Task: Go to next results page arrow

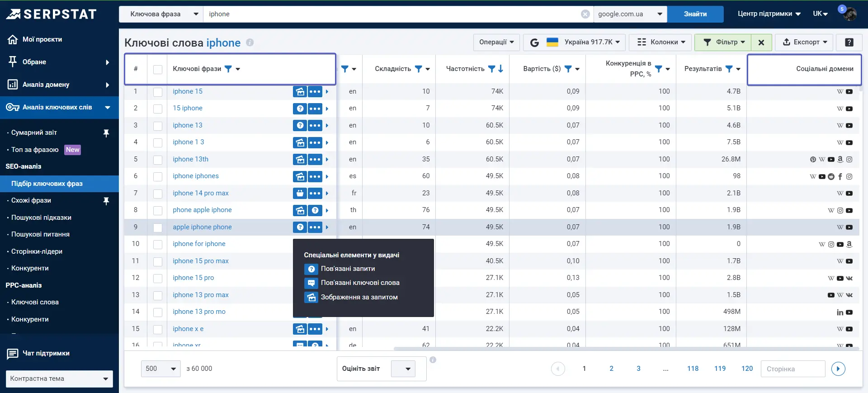Action: pos(838,369)
